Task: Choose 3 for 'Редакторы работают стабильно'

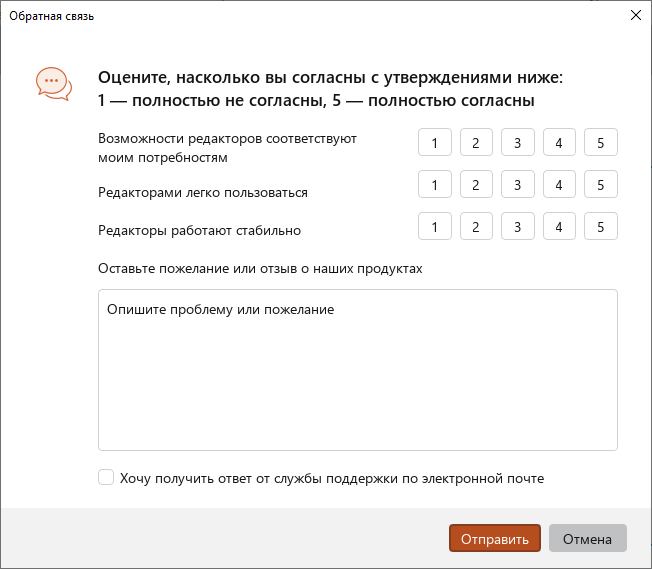Action: 518,226
